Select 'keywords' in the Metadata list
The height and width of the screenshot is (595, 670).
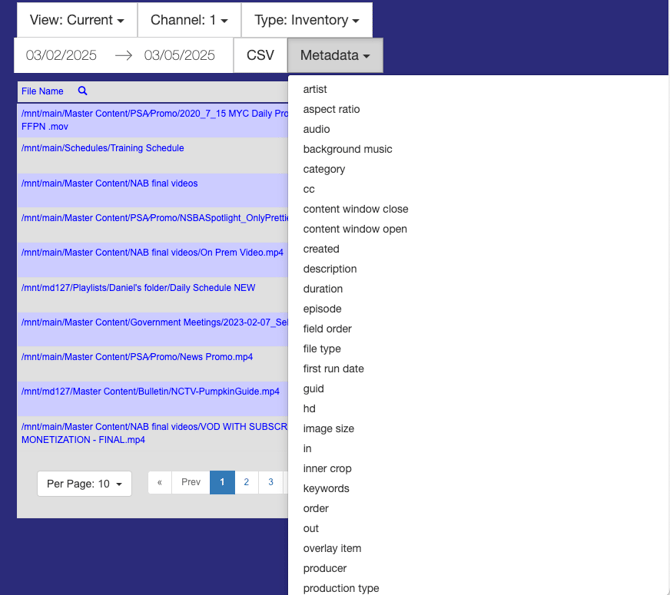coord(326,489)
